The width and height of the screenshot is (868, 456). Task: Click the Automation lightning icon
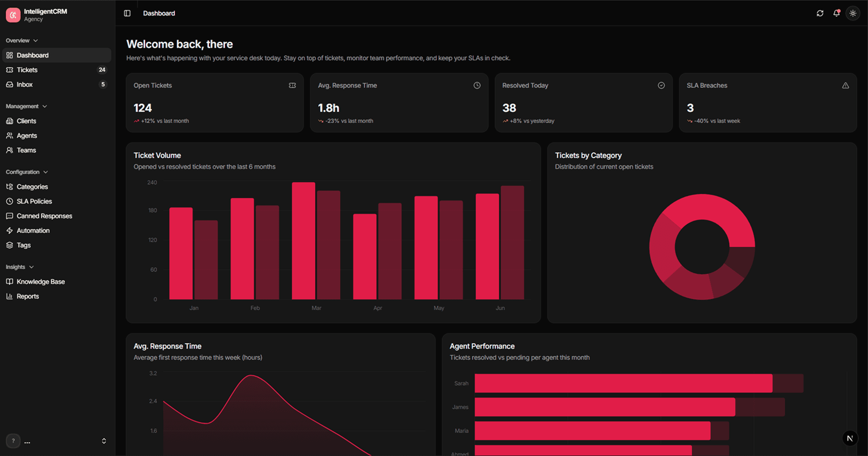10,231
